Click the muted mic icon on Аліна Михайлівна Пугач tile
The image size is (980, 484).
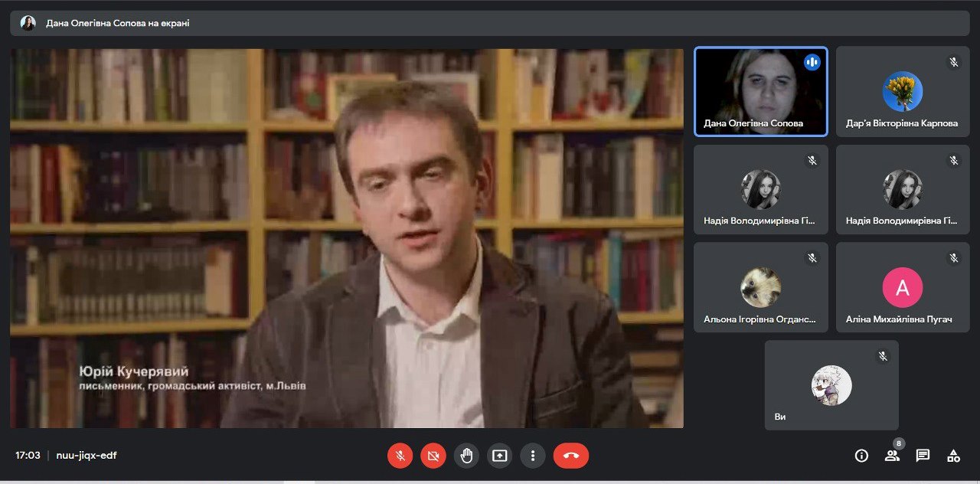(x=954, y=258)
